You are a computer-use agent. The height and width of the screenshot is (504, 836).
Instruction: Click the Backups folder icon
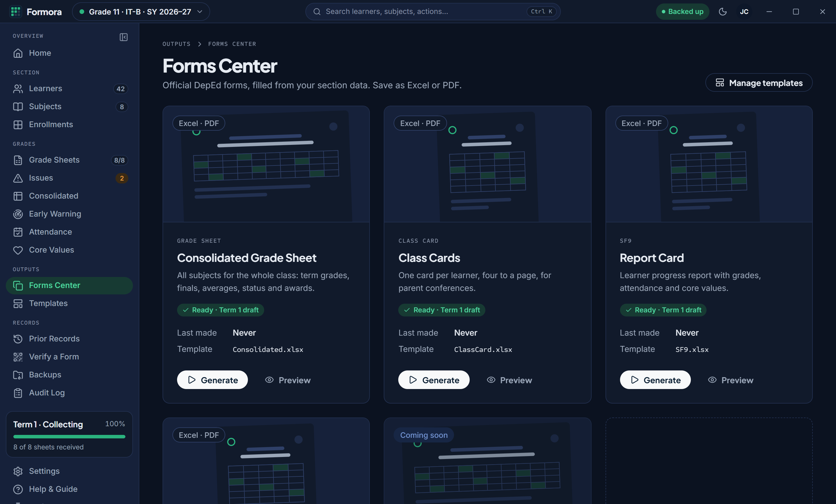(18, 375)
